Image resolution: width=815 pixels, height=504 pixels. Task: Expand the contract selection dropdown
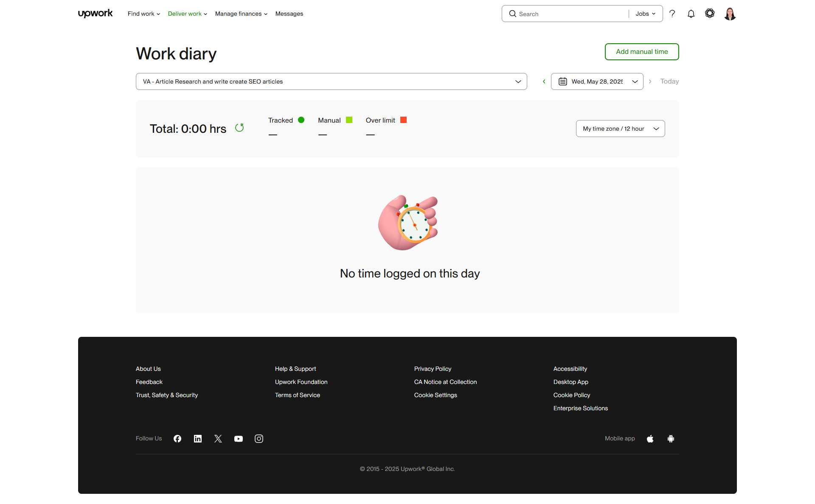point(332,81)
